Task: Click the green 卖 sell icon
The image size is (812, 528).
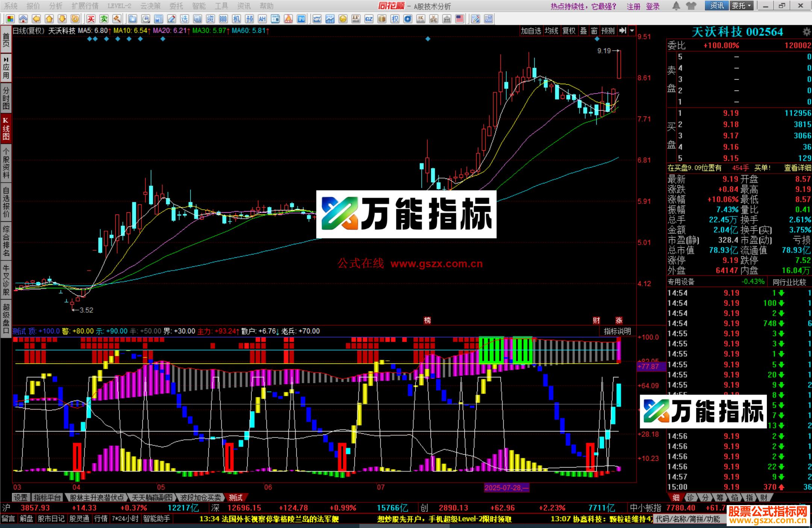Action: point(104,19)
